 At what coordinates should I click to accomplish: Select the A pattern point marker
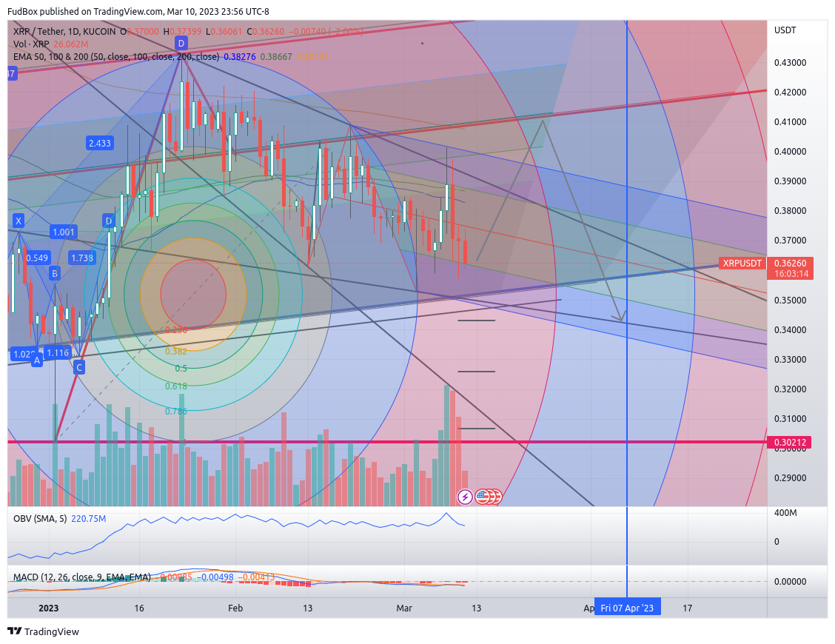tap(37, 360)
